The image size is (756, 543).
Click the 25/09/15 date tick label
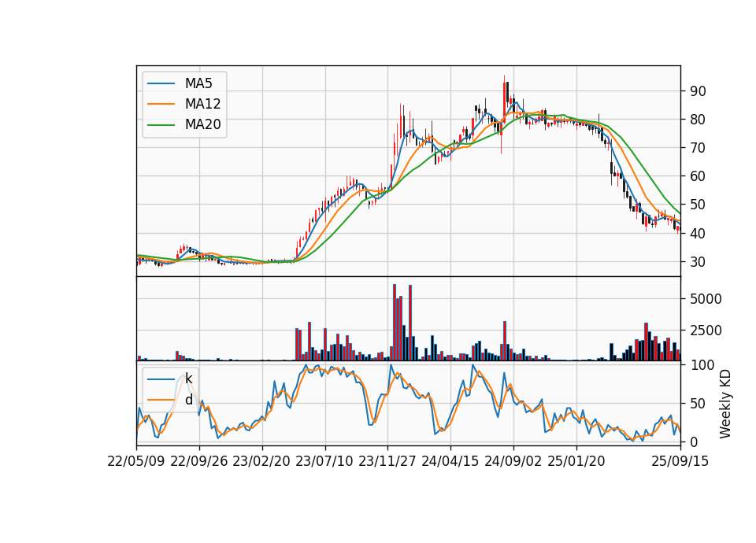click(680, 462)
